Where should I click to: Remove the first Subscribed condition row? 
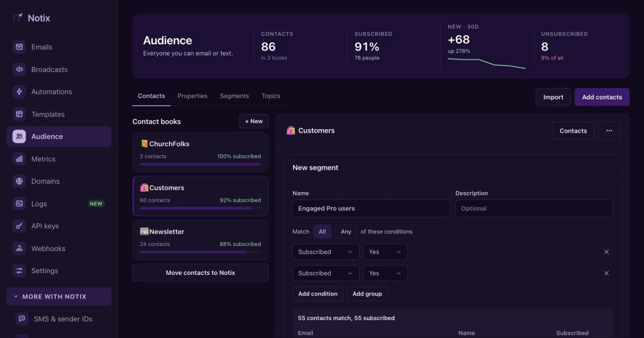[606, 252]
